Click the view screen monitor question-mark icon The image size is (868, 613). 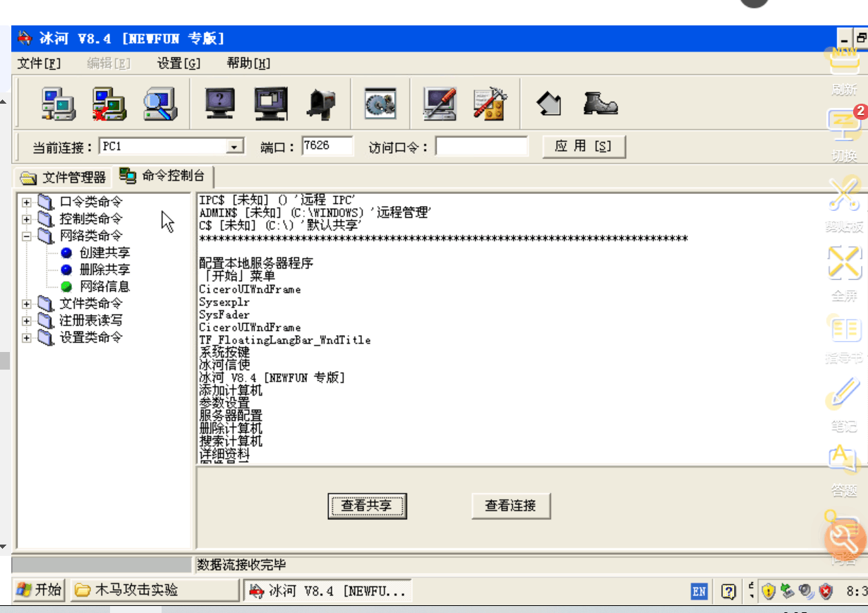(x=220, y=104)
